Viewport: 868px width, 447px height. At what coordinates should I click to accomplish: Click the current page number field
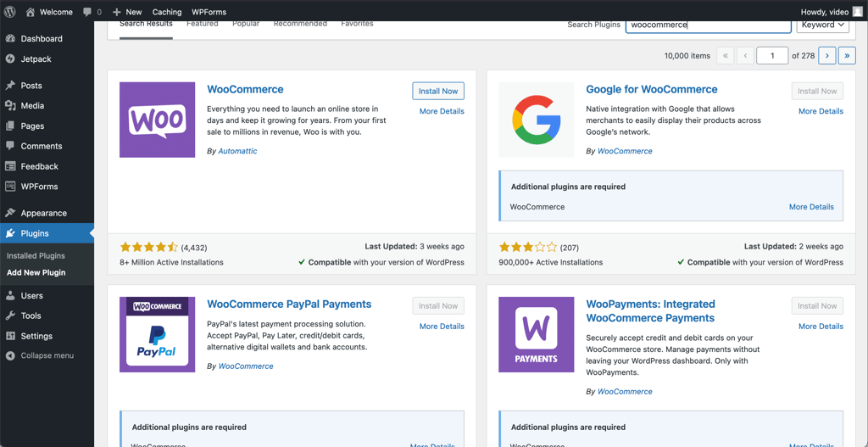click(772, 55)
